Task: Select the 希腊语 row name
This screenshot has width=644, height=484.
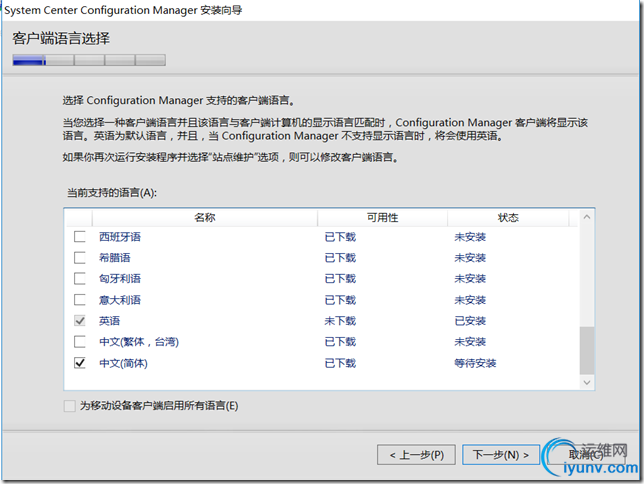Action: click(115, 258)
